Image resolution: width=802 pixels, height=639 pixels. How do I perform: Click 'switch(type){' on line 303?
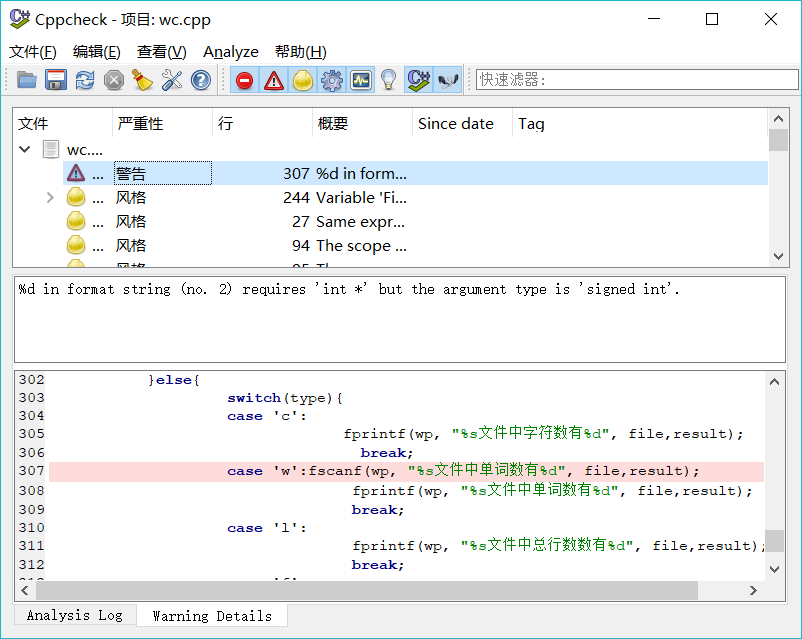(285, 398)
